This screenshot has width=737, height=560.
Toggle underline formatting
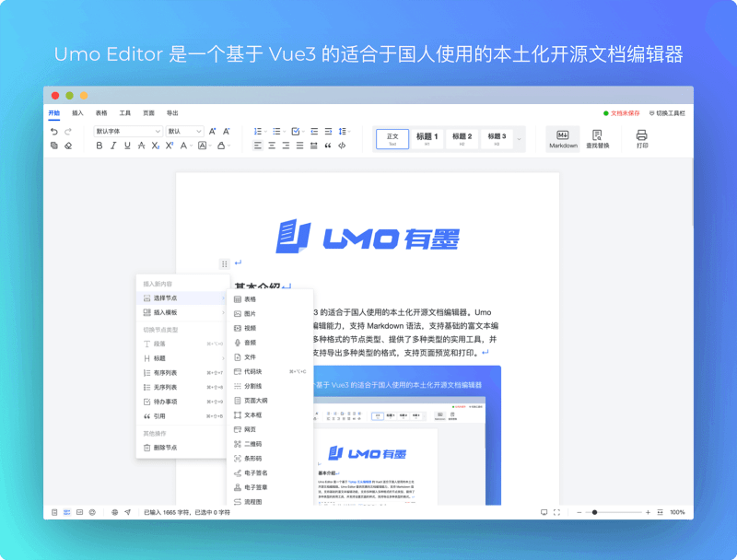126,146
